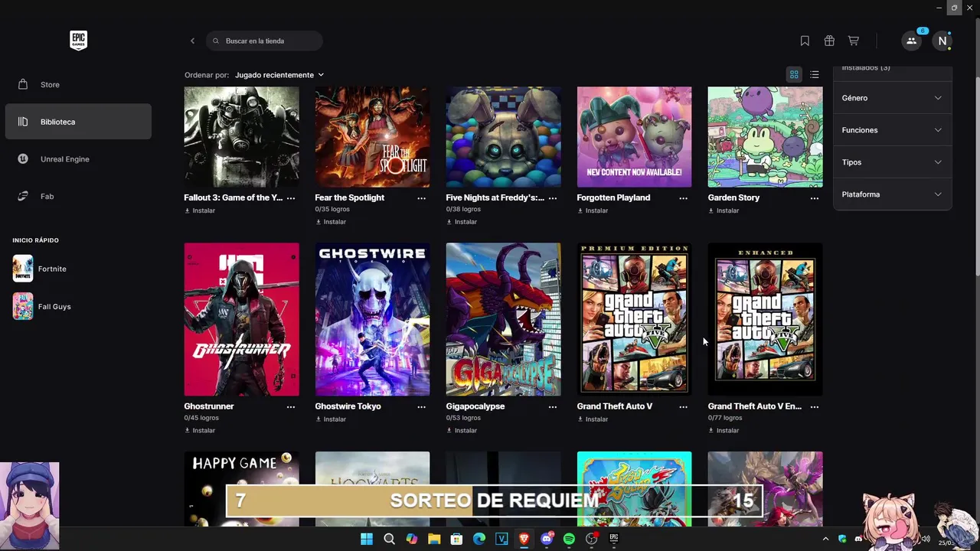Viewport: 980px width, 551px height.
Task: Open the 'Jugado recientemente' sort dropdown
Action: 279,75
